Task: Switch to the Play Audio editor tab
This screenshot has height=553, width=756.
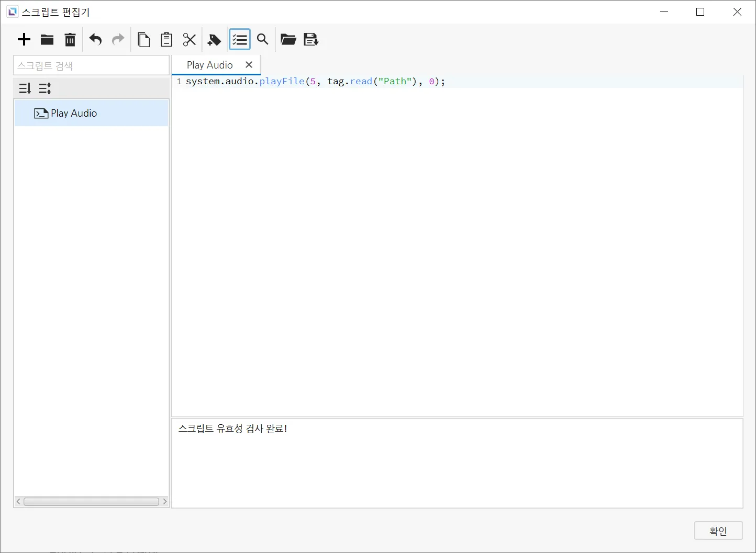Action: point(209,65)
